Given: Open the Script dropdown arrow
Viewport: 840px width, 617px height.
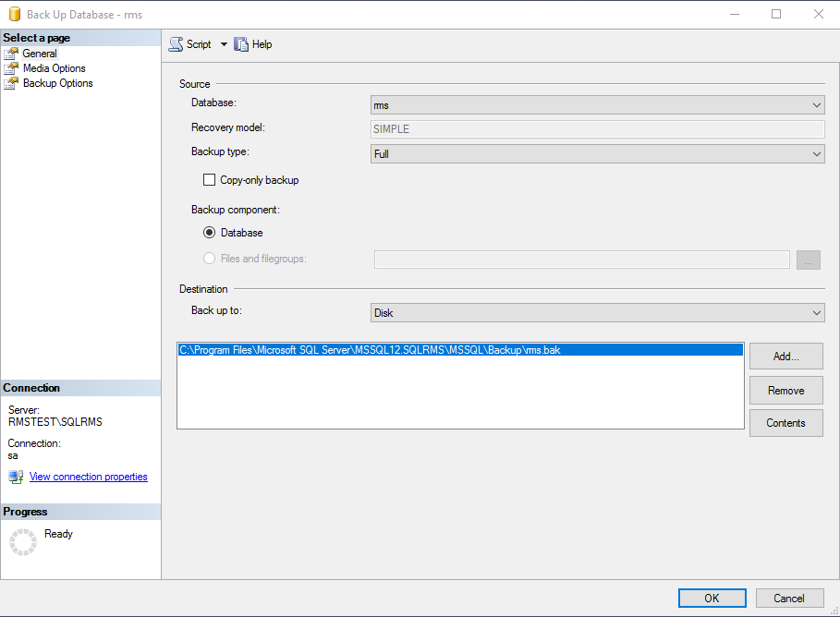Looking at the screenshot, I should click(224, 44).
